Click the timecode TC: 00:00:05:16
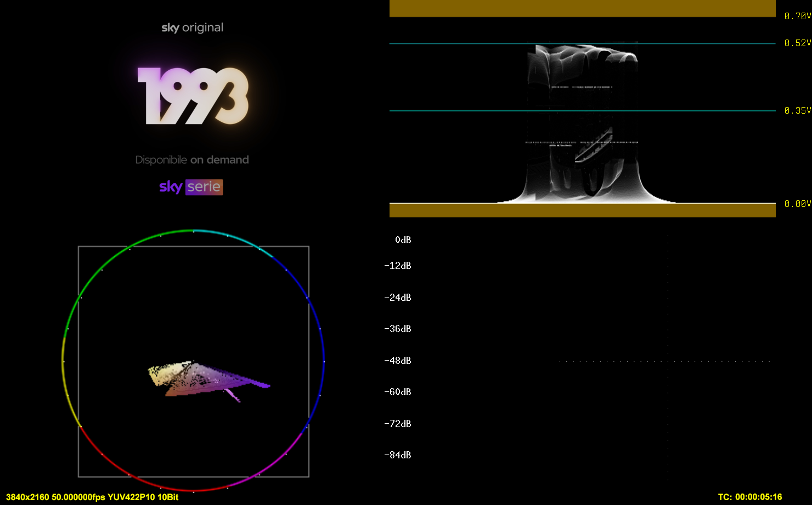Screen dimensions: 812x505 click(750, 497)
